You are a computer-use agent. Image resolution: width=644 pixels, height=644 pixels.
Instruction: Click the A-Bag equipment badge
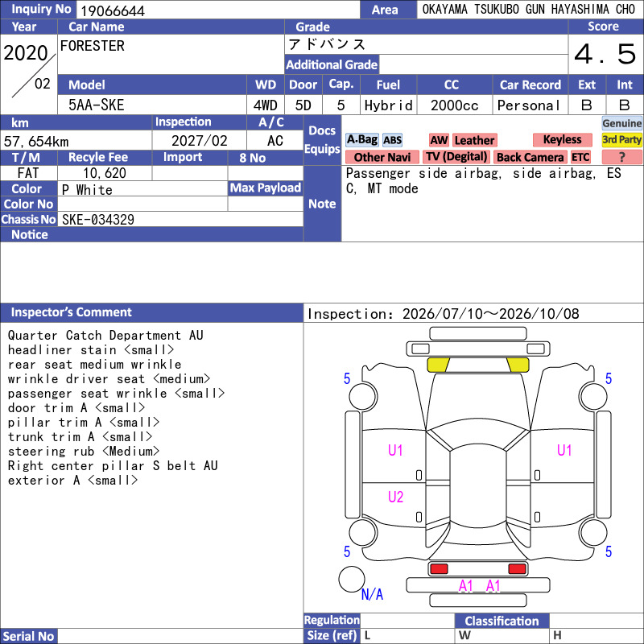[x=361, y=140]
